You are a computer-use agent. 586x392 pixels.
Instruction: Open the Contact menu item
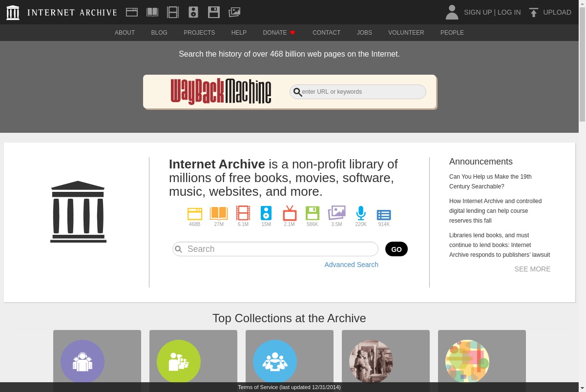coord(326,33)
